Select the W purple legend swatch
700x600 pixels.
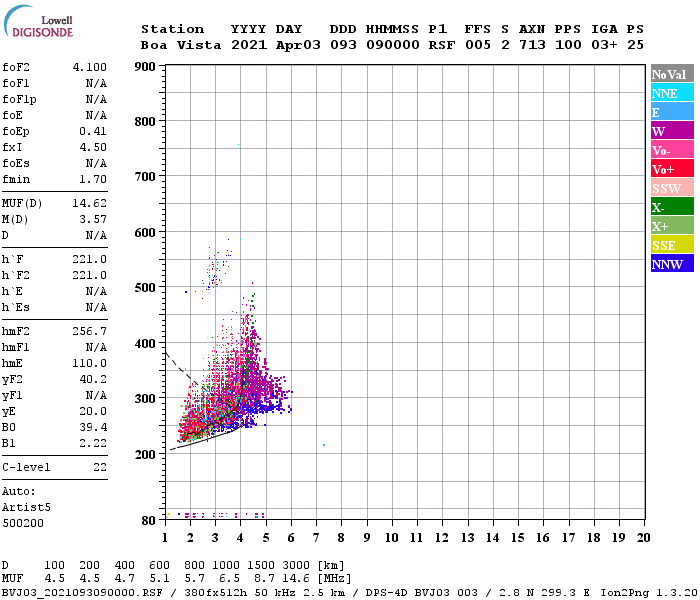672,131
